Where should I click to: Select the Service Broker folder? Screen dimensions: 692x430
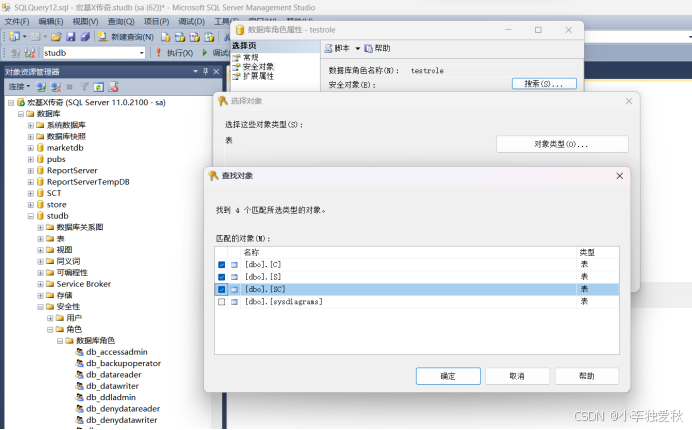[83, 284]
